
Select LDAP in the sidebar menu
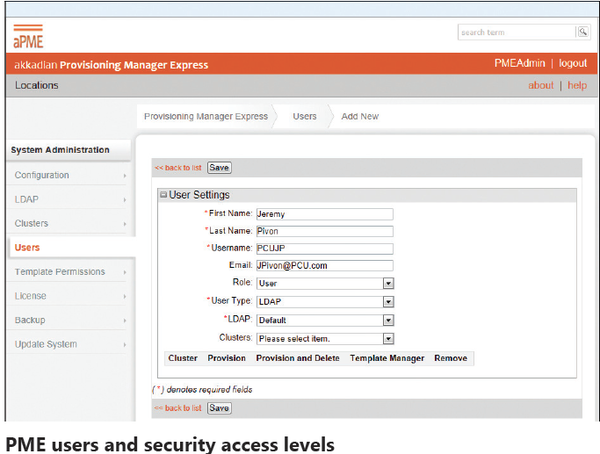point(26,199)
